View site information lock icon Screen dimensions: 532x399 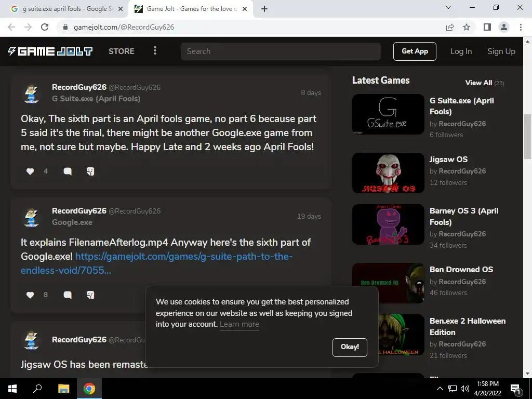tap(65, 27)
